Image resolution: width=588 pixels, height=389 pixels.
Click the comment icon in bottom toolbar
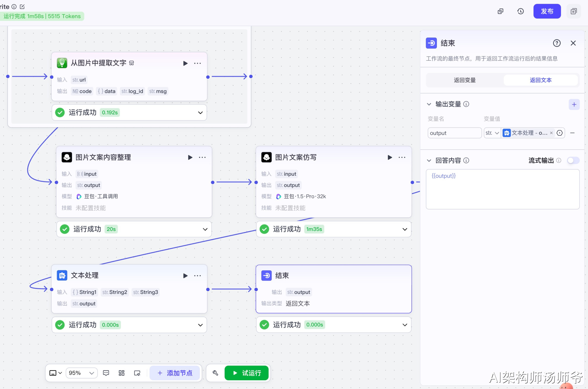(x=106, y=373)
